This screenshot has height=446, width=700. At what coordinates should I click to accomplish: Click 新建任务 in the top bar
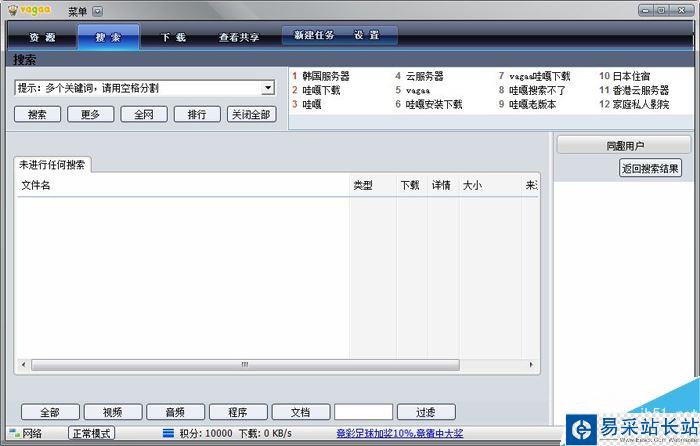[x=314, y=35]
